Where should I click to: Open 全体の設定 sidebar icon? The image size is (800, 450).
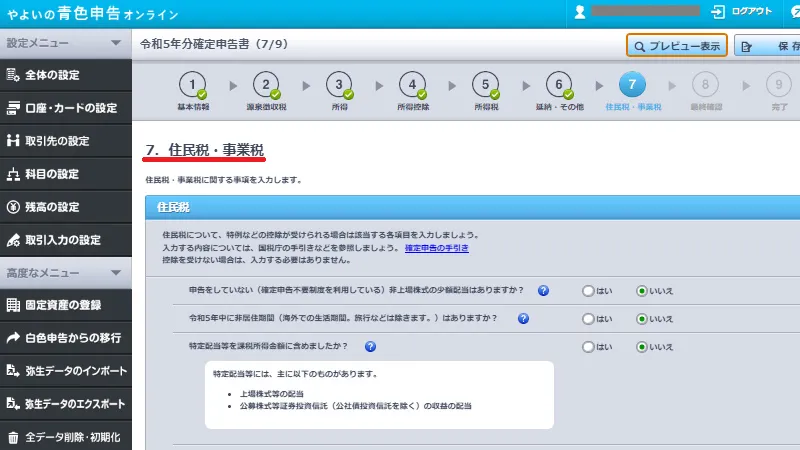(x=13, y=75)
